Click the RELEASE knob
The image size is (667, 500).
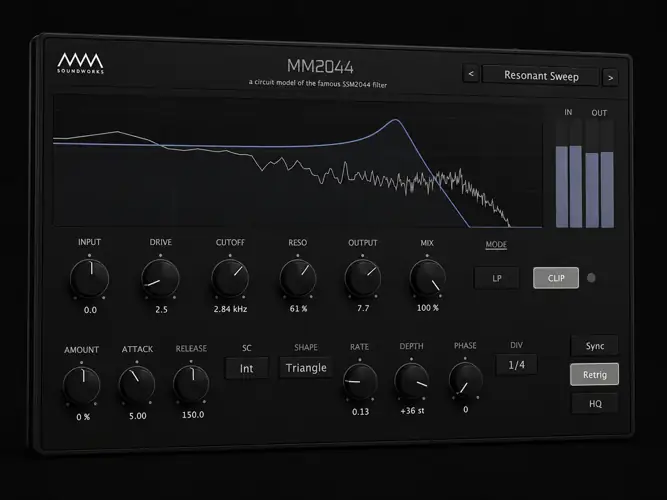pyautogui.click(x=191, y=383)
